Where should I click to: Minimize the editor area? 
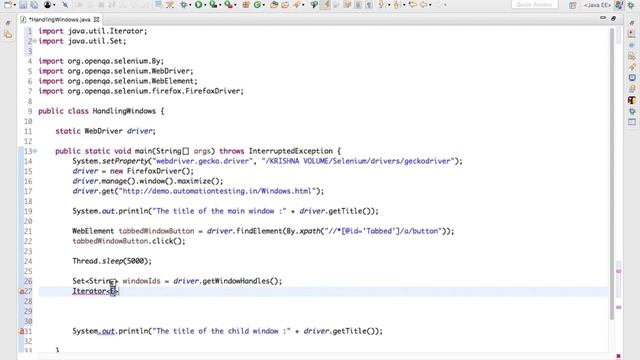pos(603,18)
